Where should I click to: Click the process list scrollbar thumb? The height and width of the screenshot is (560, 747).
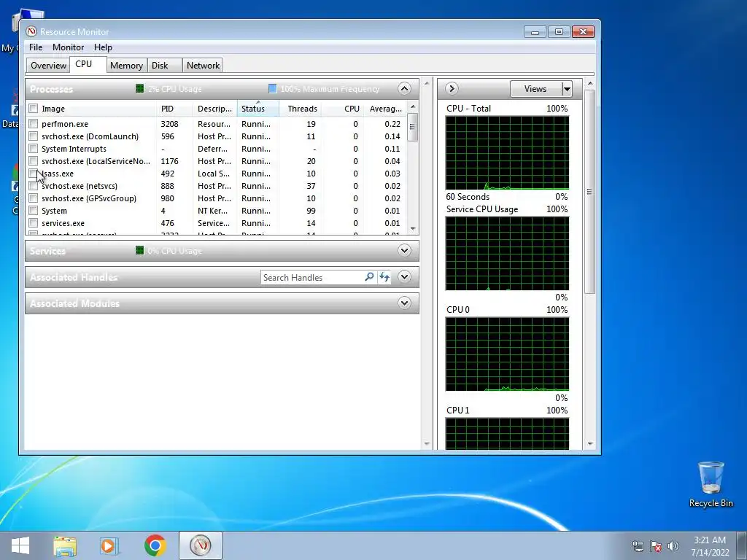[413, 127]
